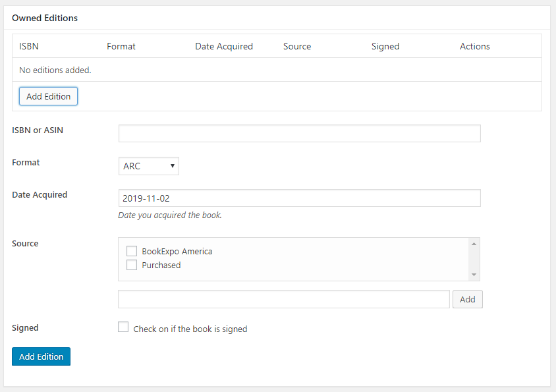Image resolution: width=556 pixels, height=392 pixels.
Task: Click the blue Add Edition submit button
Action: coord(41,356)
